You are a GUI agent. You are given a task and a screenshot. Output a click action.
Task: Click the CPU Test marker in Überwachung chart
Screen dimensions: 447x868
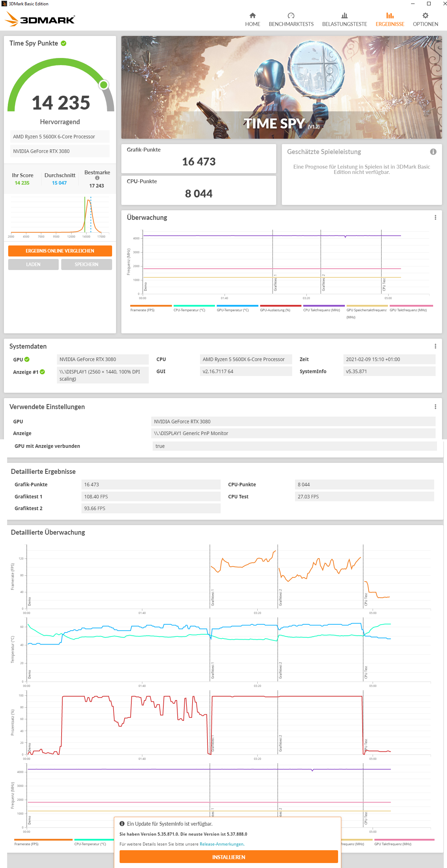(384, 285)
